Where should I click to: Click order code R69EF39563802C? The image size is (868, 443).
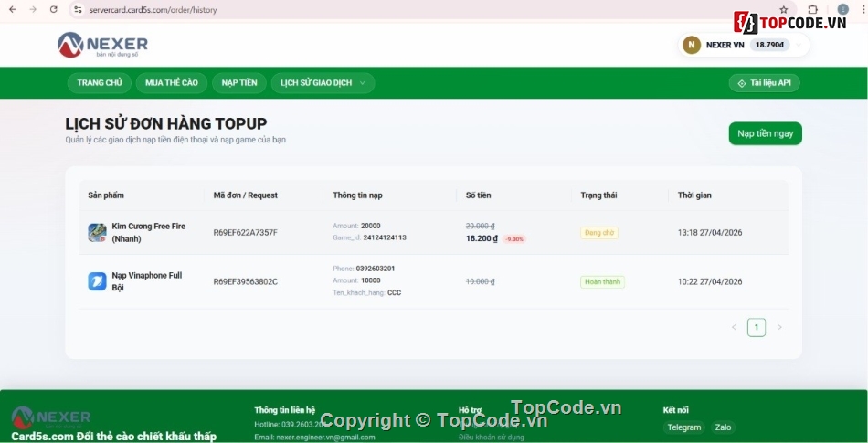(245, 281)
